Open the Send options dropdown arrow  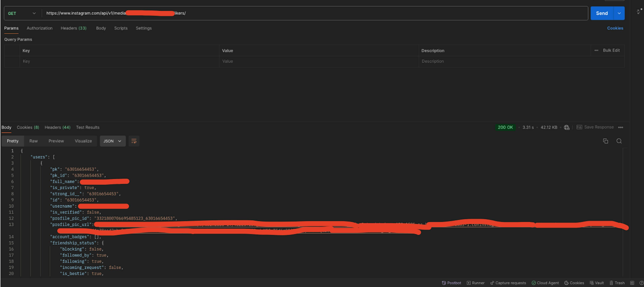pyautogui.click(x=619, y=13)
